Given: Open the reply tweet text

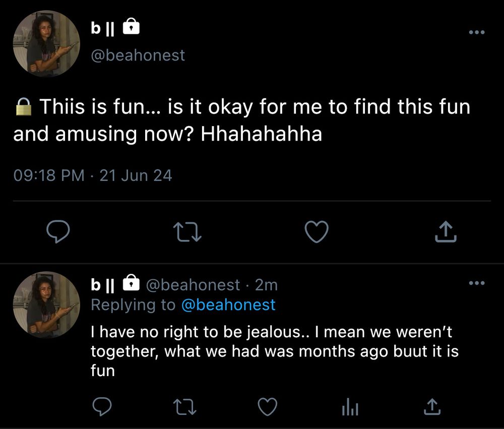Looking at the screenshot, I should click(274, 351).
